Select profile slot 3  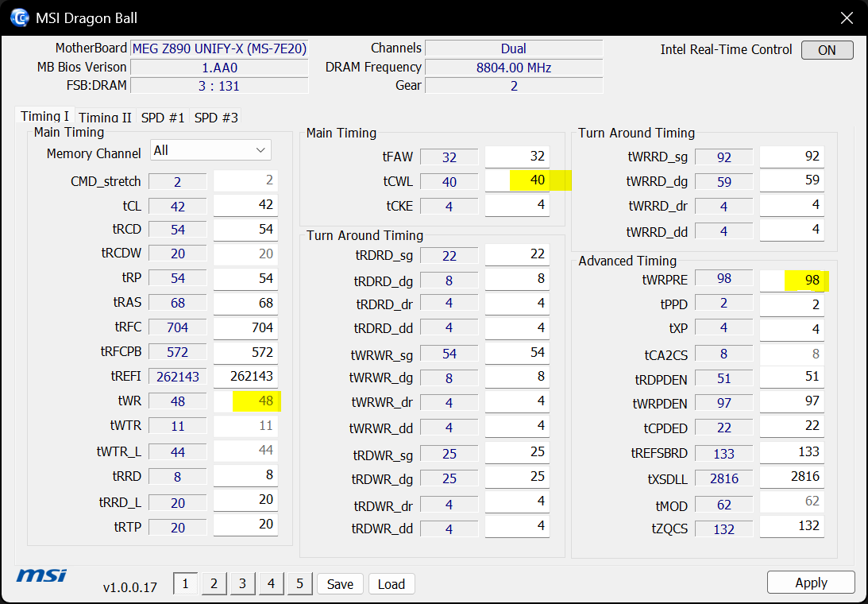point(242,583)
